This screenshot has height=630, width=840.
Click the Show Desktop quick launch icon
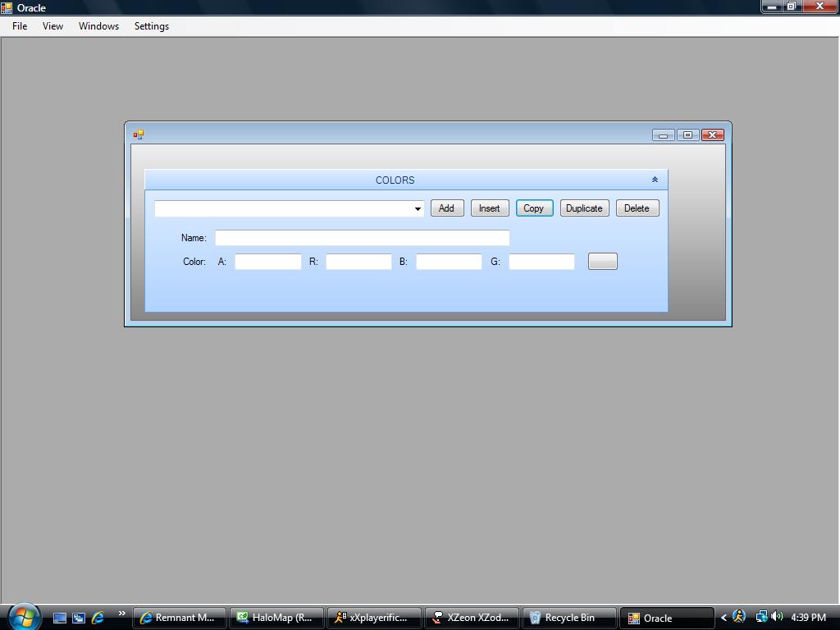[60, 618]
